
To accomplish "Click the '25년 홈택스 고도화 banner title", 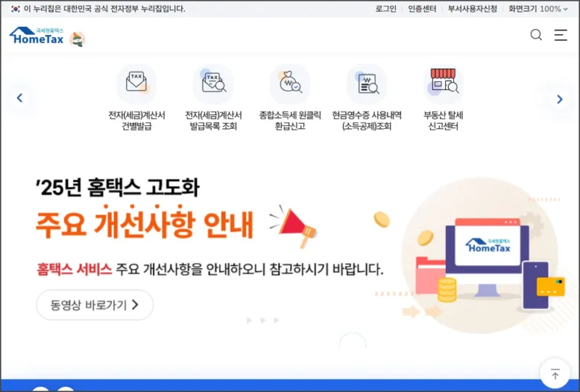I will (x=117, y=187).
